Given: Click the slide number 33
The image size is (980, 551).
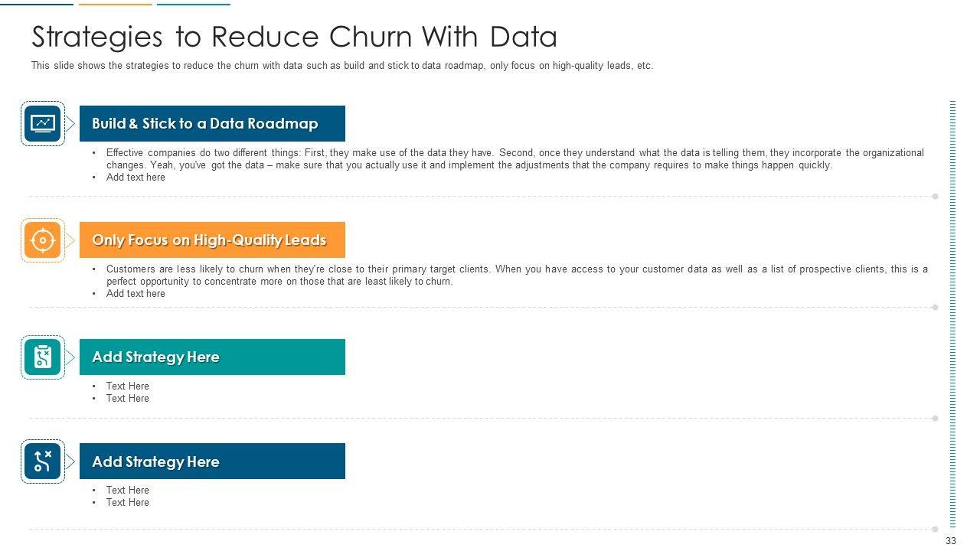Looking at the screenshot, I should click(951, 541).
